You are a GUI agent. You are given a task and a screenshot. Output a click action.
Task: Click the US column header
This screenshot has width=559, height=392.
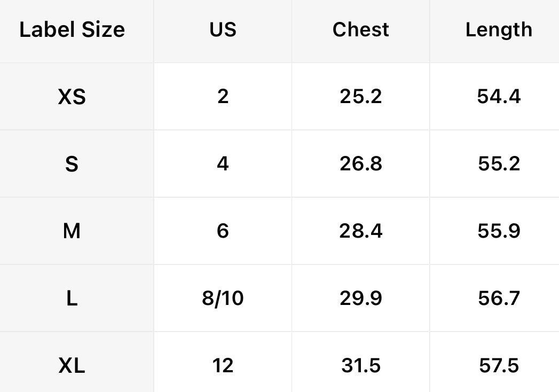pos(223,30)
